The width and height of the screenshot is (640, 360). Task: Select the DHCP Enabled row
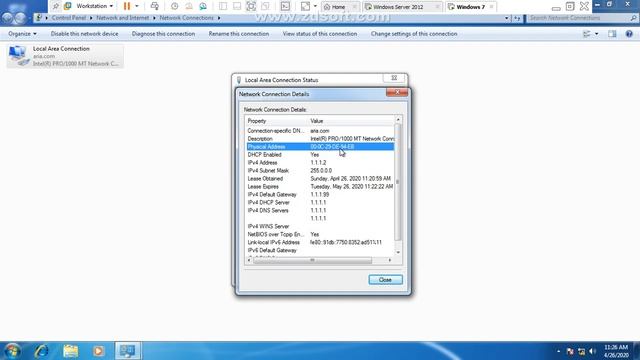(x=320, y=155)
